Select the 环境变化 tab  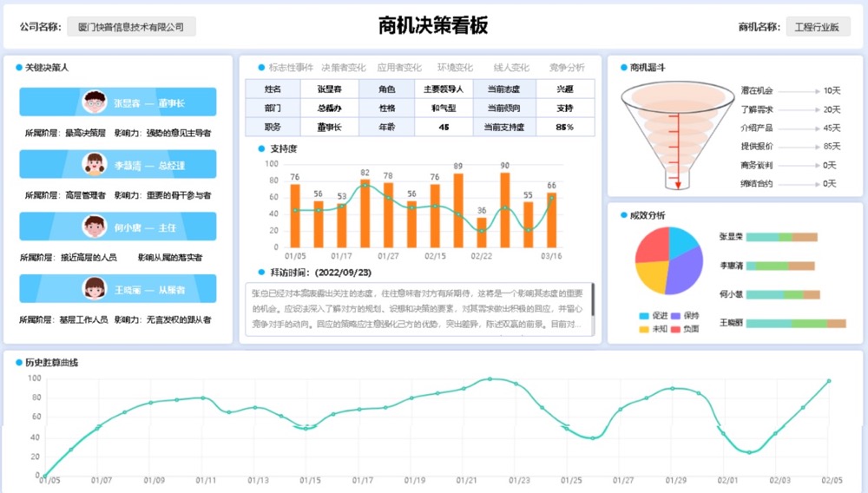pyautogui.click(x=455, y=68)
